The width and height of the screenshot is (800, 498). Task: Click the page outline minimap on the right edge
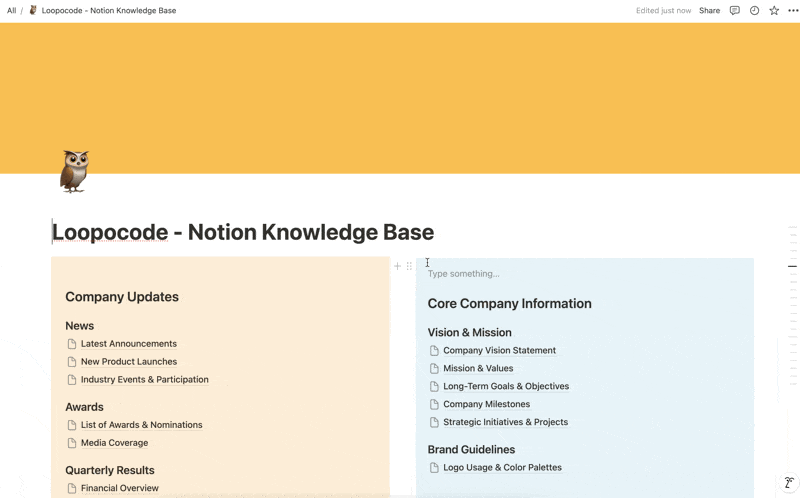coord(792,305)
